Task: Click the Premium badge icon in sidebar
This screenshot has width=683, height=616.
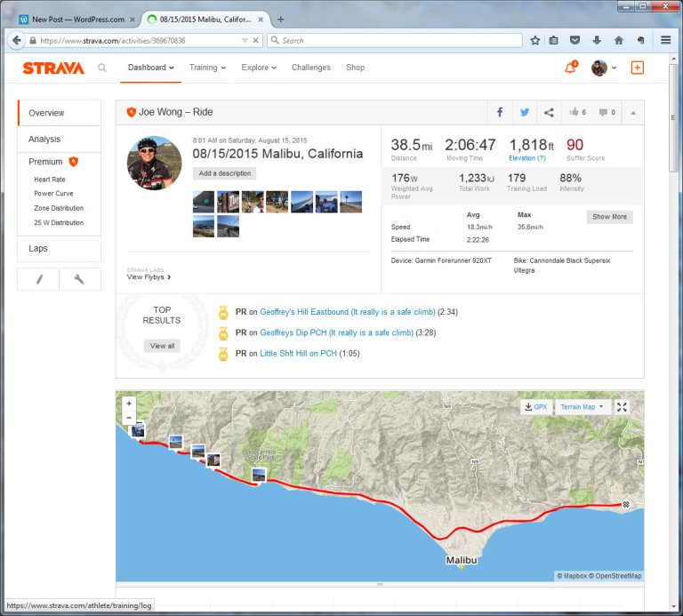Action: [x=74, y=162]
